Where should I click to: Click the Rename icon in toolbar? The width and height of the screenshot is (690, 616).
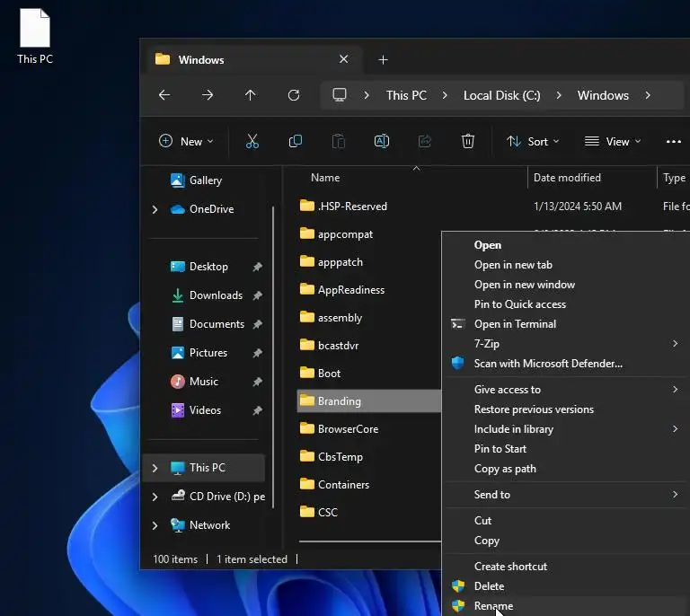coord(382,141)
